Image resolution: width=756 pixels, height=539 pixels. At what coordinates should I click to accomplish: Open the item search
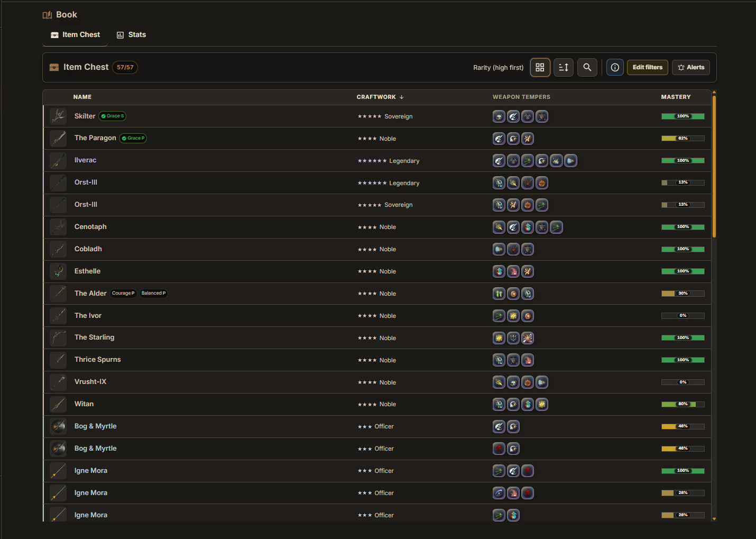click(587, 67)
